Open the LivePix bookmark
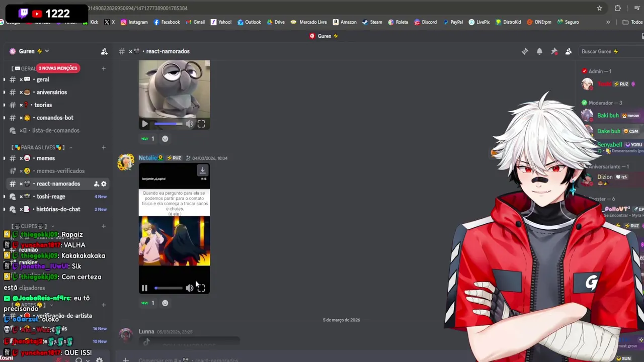Screen dimensions: 644x362 tap(479, 22)
